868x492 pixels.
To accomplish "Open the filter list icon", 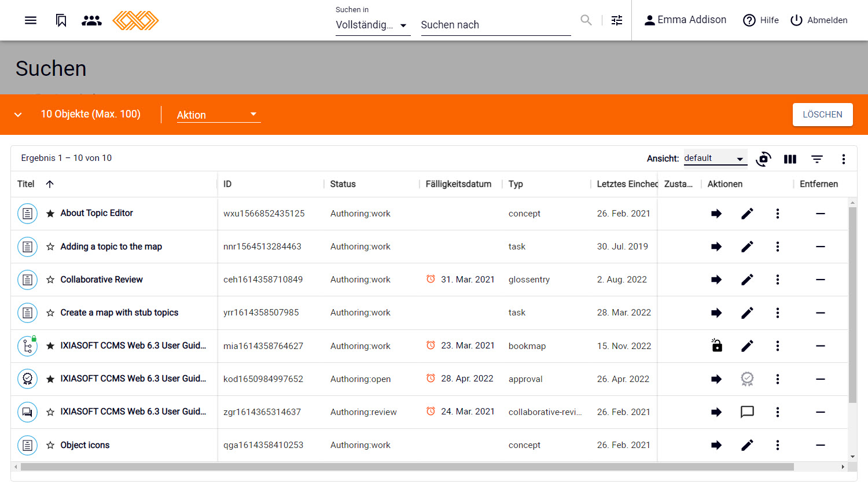I will [817, 159].
